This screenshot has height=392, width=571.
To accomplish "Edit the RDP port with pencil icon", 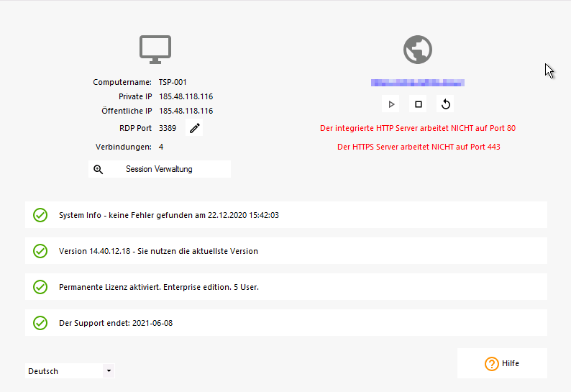I will pos(195,128).
